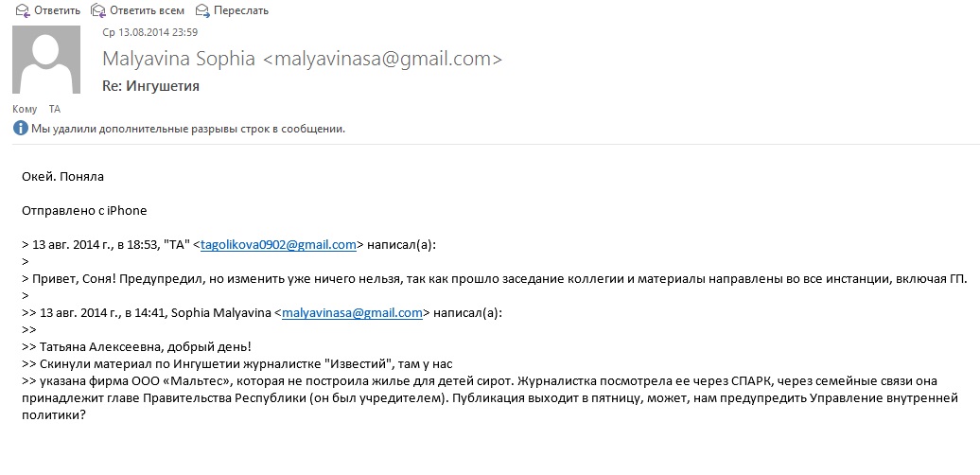Click the removed line breaks notification message
The width and height of the screenshot is (980, 475).
pyautogui.click(x=188, y=129)
